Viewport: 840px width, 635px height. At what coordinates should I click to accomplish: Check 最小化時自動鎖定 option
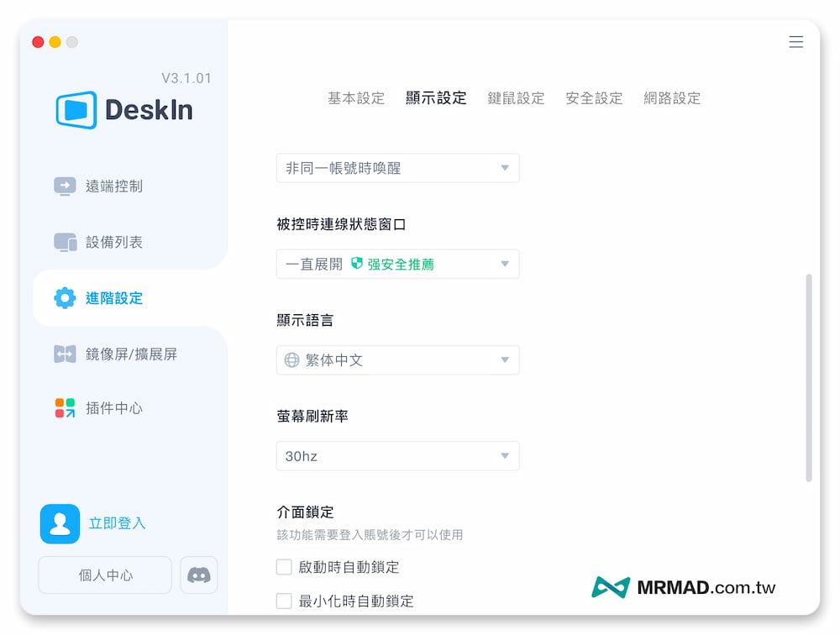[x=284, y=601]
